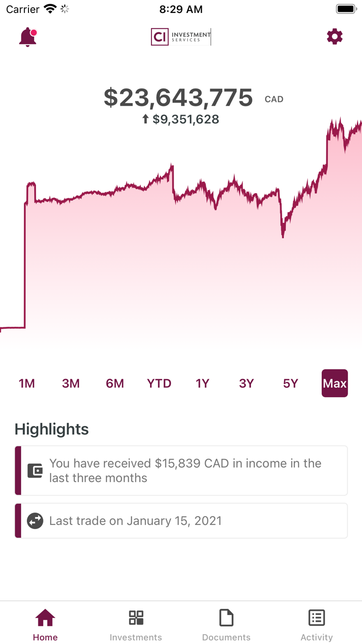The width and height of the screenshot is (362, 644).
Task: Select the 5Y time range
Action: 290,383
